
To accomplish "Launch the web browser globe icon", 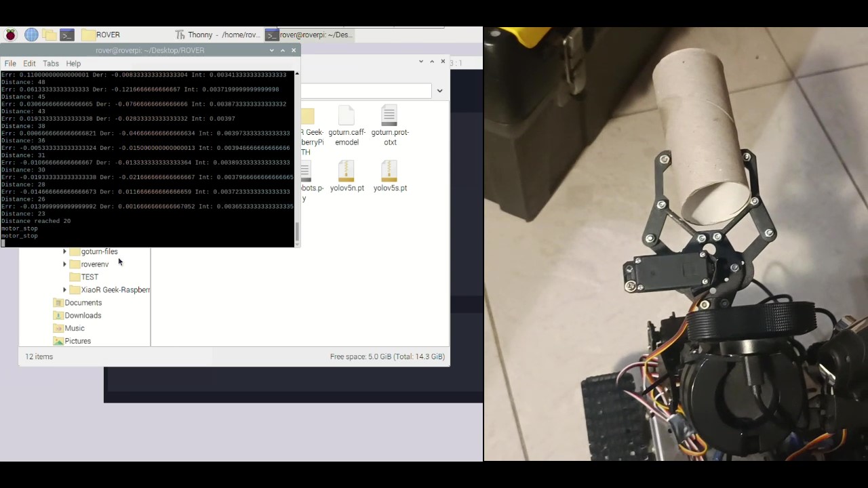I will [31, 35].
